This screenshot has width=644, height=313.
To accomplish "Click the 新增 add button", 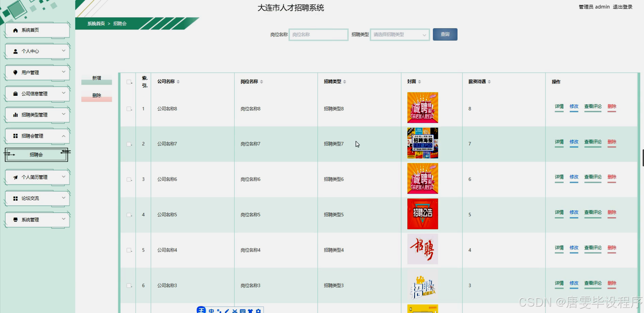I will [x=97, y=79].
